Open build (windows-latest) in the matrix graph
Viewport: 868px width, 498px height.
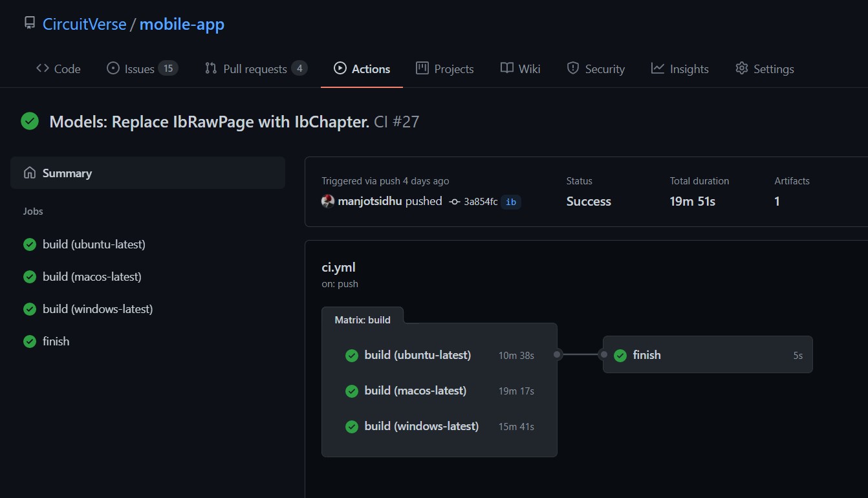click(x=422, y=426)
